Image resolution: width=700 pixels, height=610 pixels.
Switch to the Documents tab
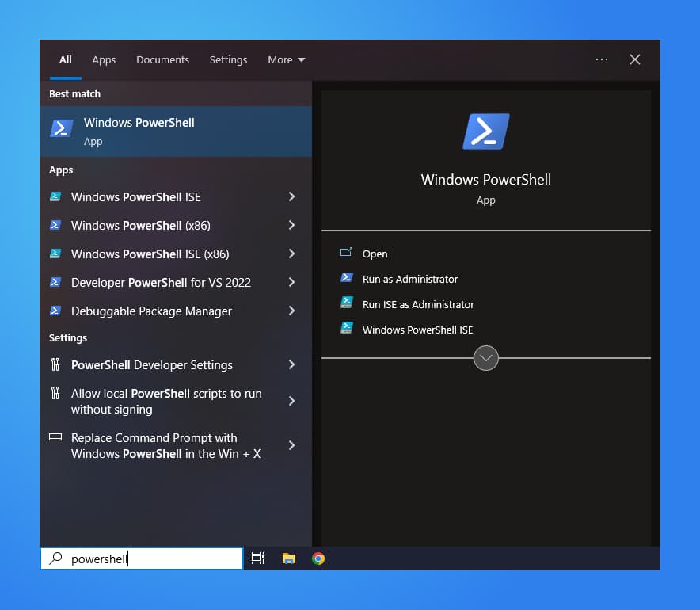pos(162,59)
